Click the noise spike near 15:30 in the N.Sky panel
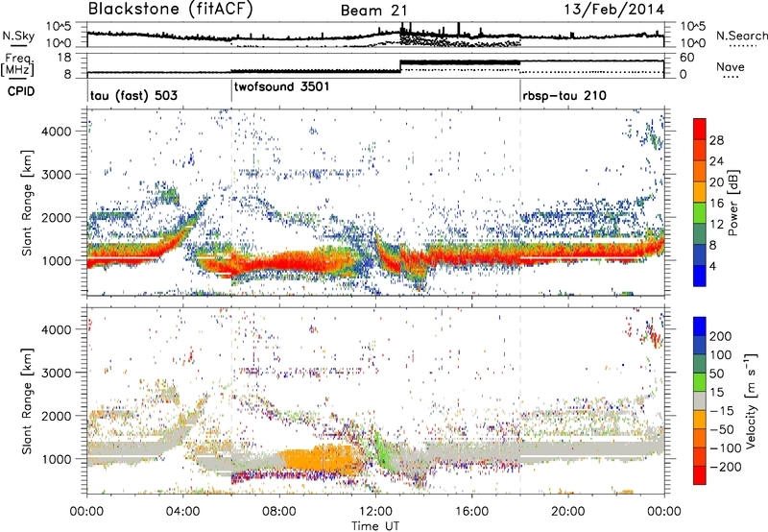 459,29
